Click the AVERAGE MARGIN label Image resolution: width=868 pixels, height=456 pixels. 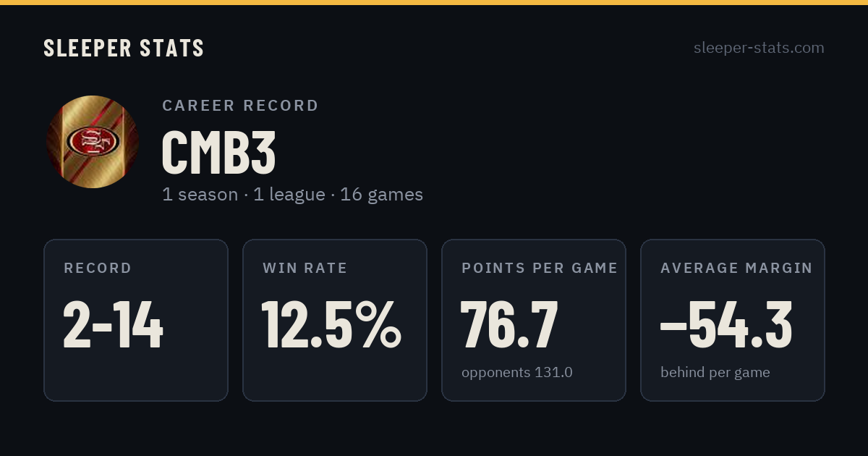(736, 269)
